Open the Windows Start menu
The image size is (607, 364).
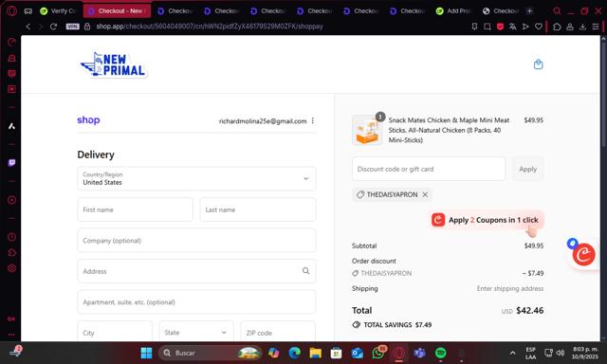tap(146, 353)
